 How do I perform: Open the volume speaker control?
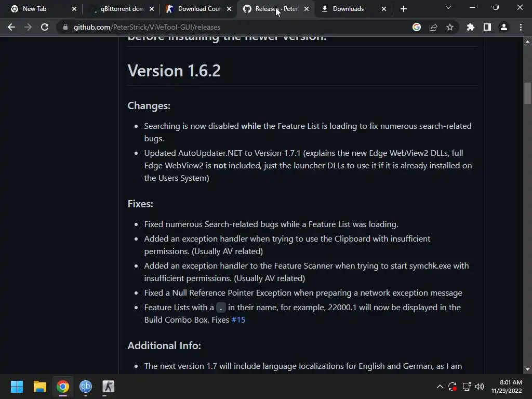480,387
